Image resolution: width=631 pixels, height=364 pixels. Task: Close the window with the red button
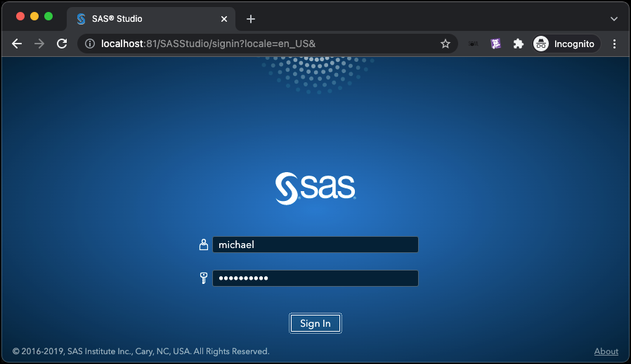20,16
